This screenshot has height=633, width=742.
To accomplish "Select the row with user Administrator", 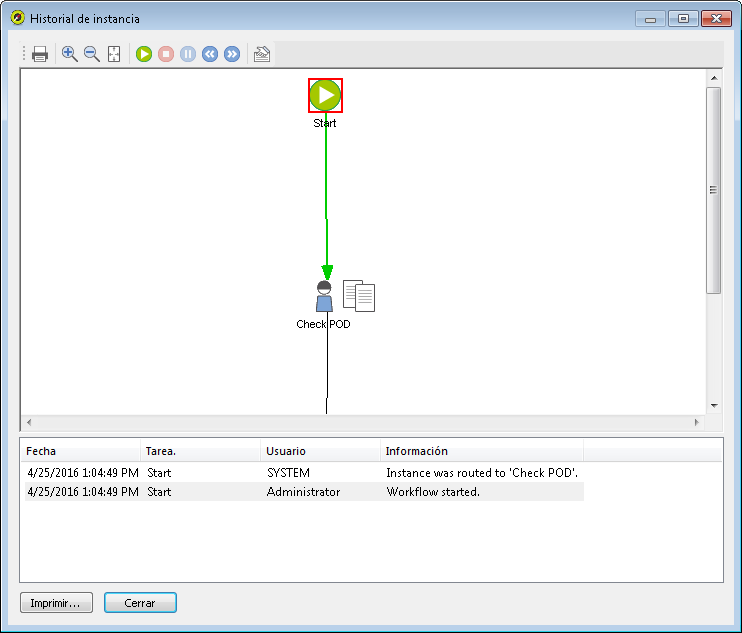I will pos(304,492).
